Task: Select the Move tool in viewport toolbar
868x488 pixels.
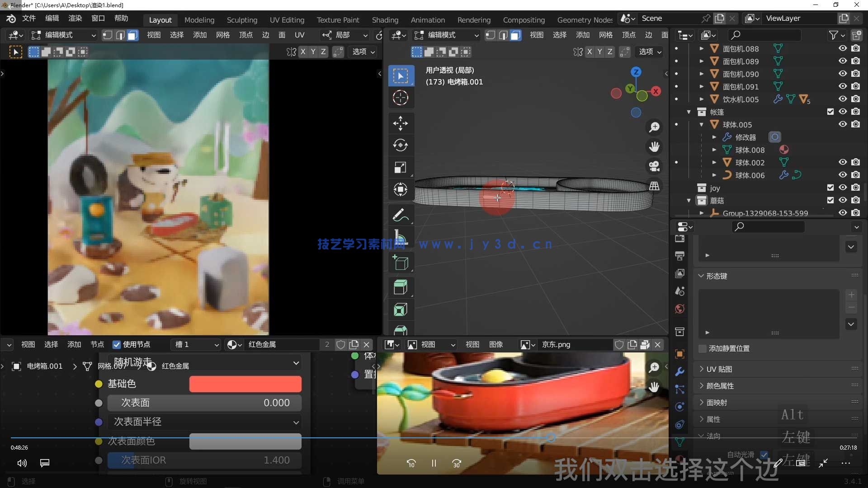Action: click(x=400, y=123)
